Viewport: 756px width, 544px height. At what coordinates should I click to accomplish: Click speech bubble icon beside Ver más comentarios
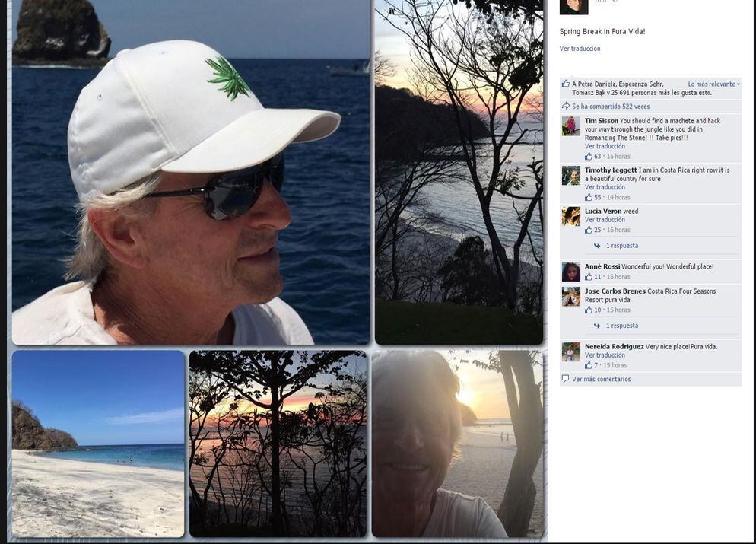pos(565,379)
